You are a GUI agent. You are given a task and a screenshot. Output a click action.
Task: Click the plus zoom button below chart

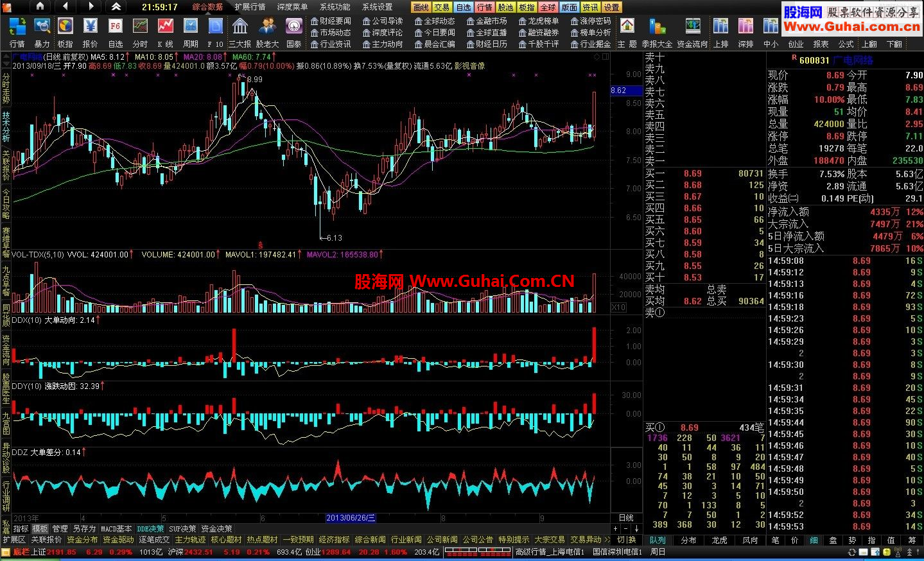click(615, 529)
